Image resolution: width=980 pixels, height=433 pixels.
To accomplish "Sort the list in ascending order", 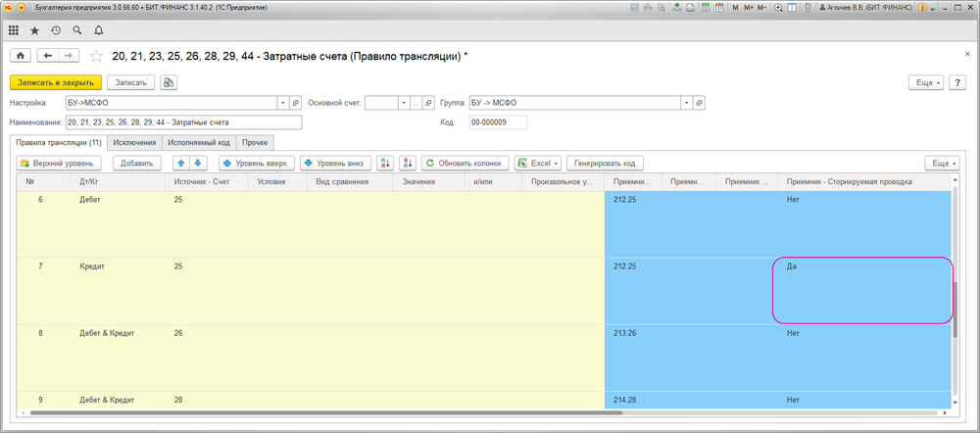I will click(x=385, y=163).
